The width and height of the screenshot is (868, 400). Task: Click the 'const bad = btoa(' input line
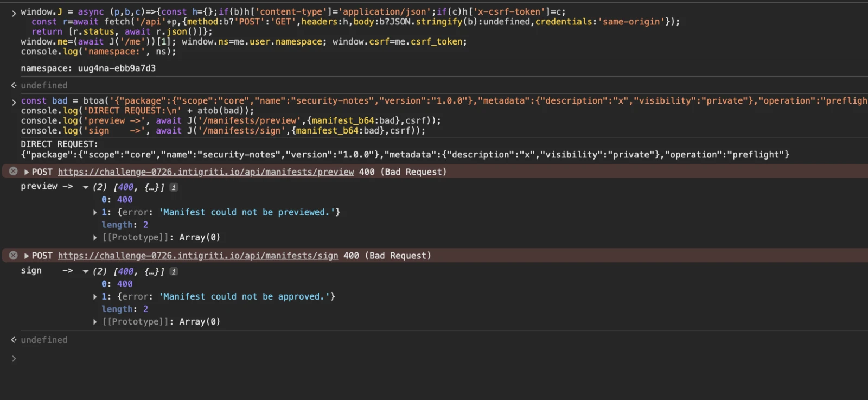(444, 100)
